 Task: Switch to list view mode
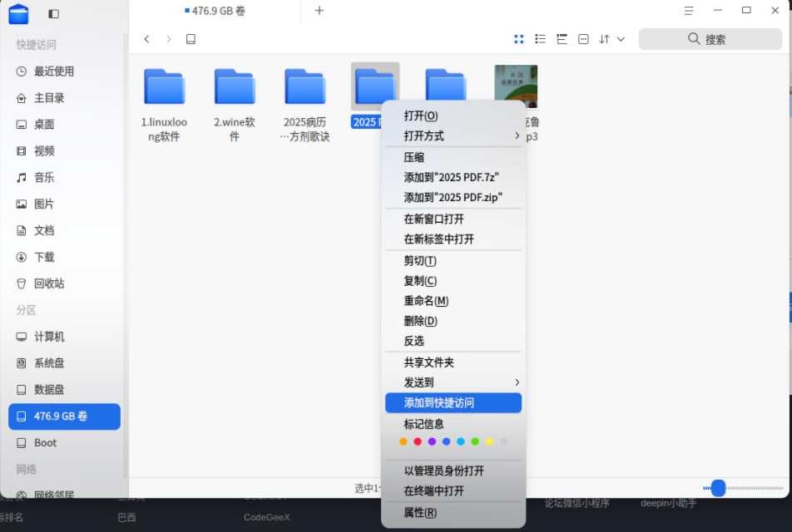pyautogui.click(x=540, y=38)
